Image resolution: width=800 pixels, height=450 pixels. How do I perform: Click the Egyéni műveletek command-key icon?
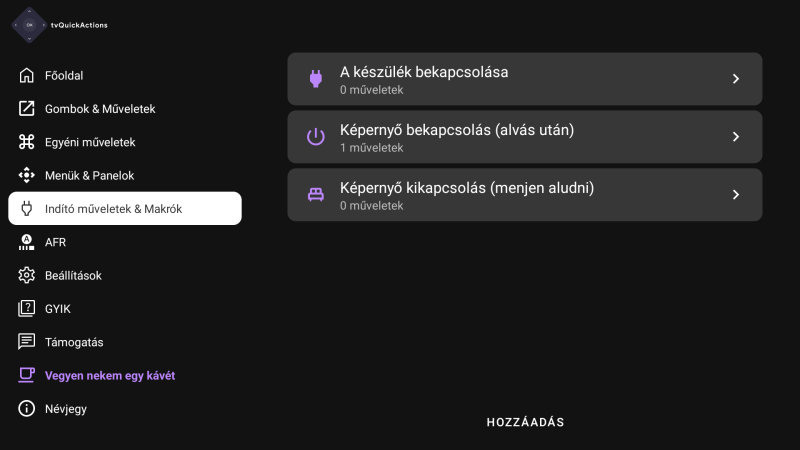27,142
